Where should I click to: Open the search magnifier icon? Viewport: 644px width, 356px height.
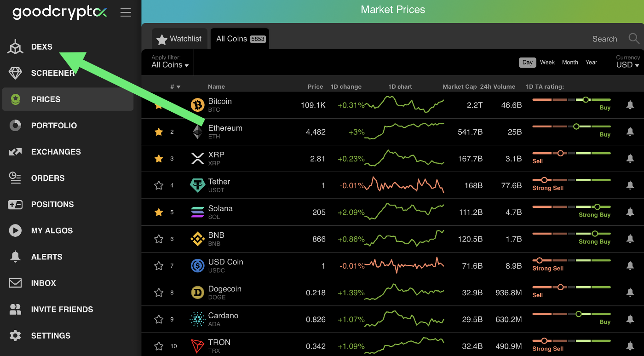(634, 39)
